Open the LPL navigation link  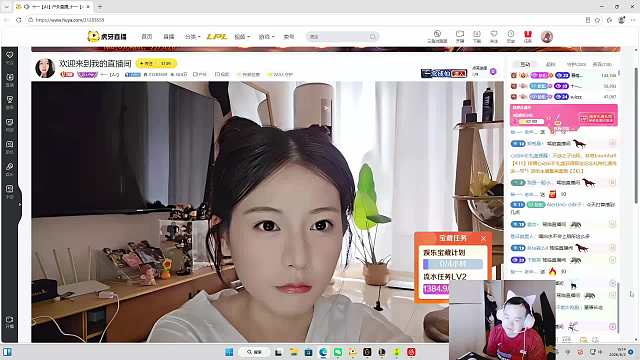217,37
